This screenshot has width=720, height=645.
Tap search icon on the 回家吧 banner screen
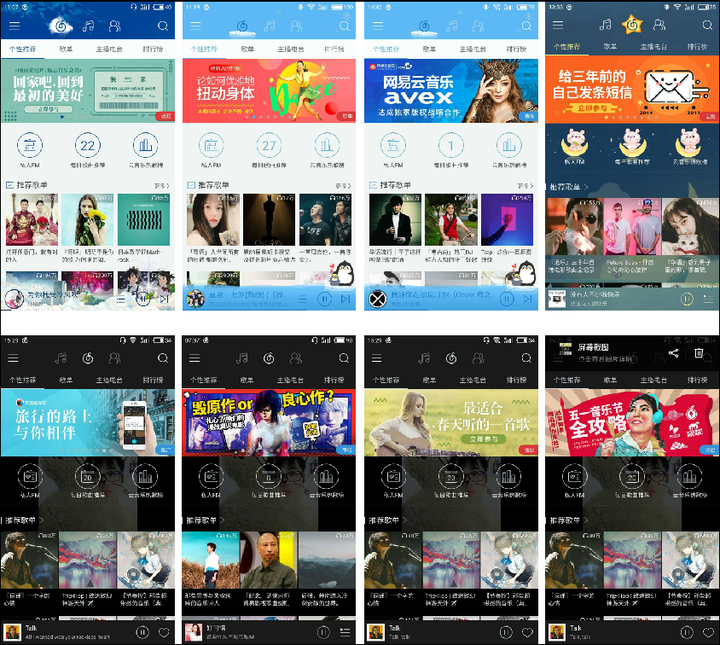pos(163,26)
